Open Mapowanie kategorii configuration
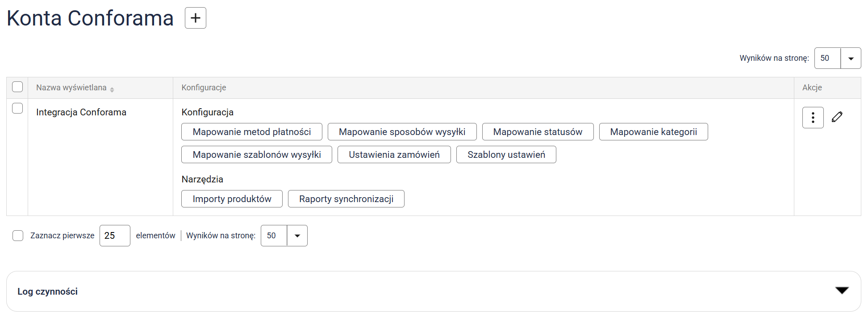The width and height of the screenshot is (868, 317). coord(653,132)
